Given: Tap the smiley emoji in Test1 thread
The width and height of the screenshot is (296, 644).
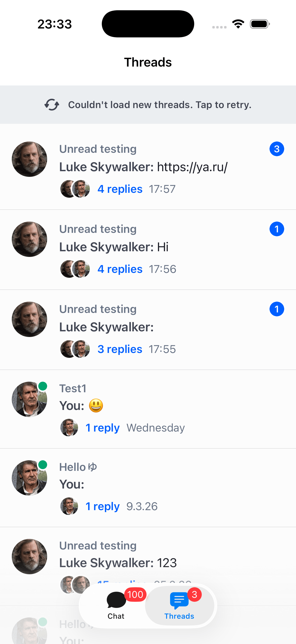Looking at the screenshot, I should 96,406.
